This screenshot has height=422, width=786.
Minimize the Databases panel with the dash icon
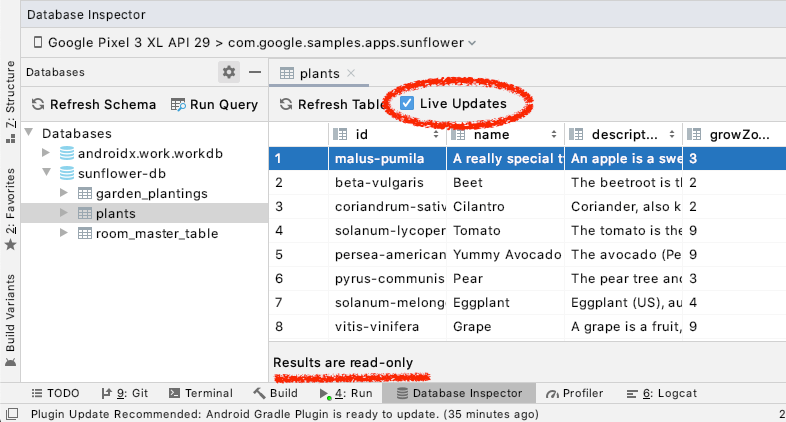point(255,72)
